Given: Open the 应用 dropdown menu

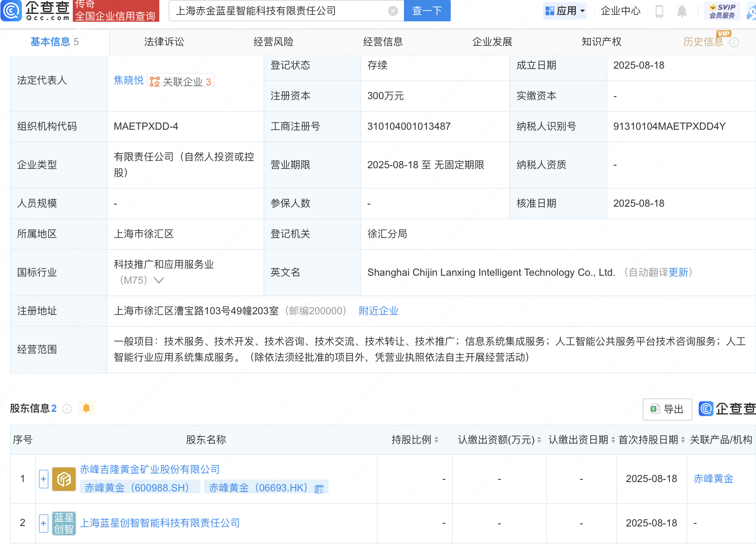Looking at the screenshot, I should 565,11.
